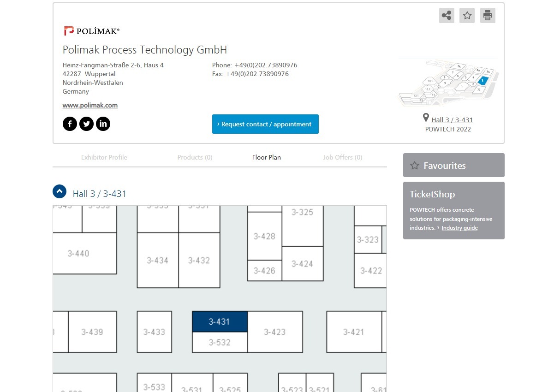Open the Hall 3 / 3-431 location link
This screenshot has height=392, width=554.
(452, 120)
